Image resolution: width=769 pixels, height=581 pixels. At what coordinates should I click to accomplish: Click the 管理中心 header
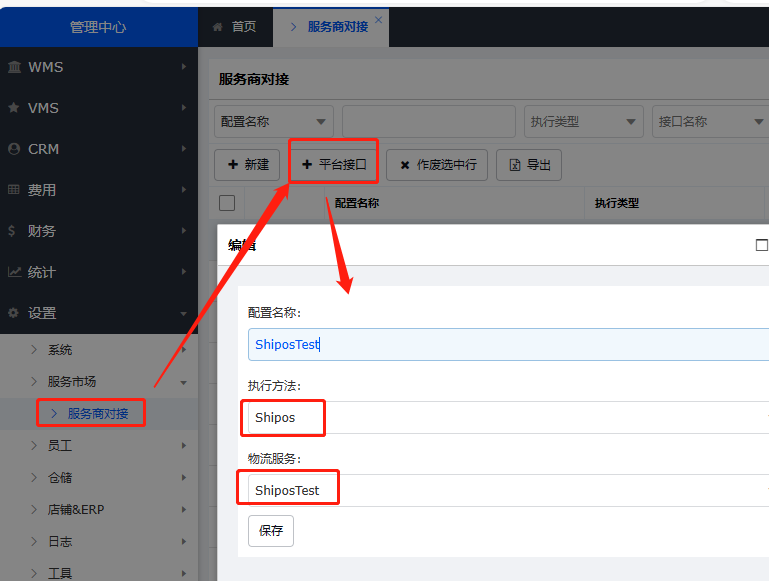click(x=98, y=27)
